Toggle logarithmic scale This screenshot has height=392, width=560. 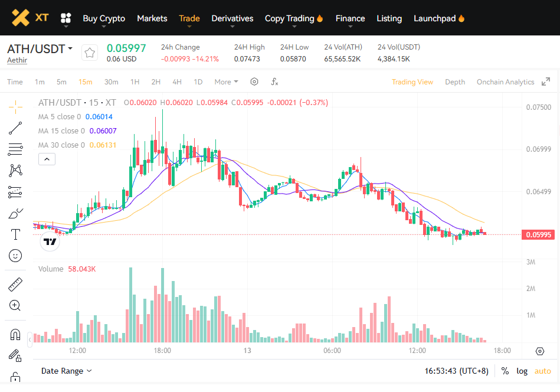[522, 371]
